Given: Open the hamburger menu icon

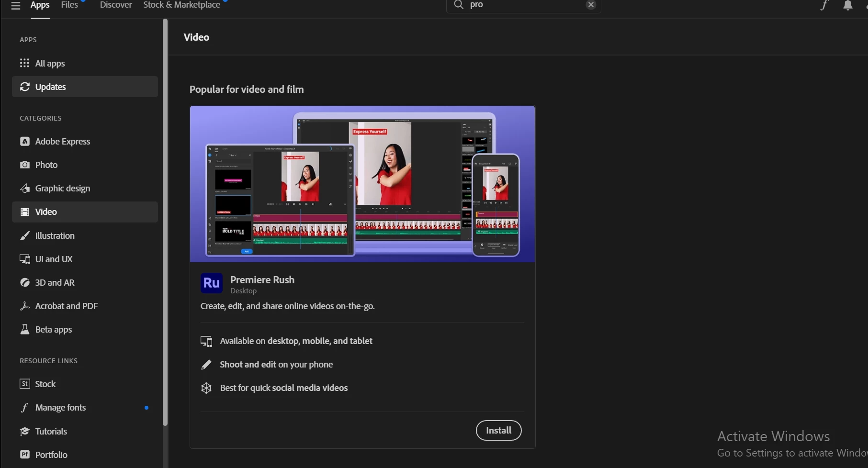Looking at the screenshot, I should click(16, 5).
